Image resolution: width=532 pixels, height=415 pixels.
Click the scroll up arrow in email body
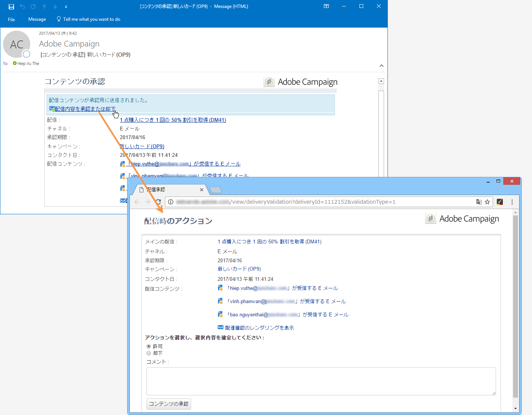coord(381,81)
